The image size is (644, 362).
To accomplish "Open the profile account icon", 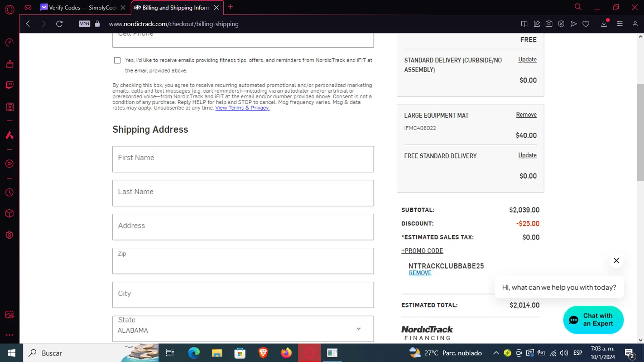I will coord(635,24).
